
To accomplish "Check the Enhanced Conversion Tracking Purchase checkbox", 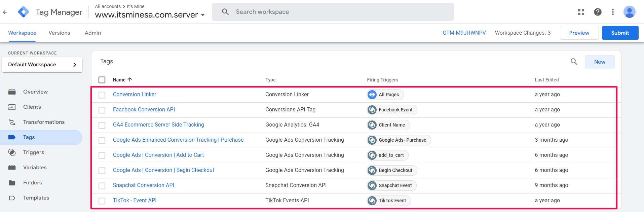I will click(102, 140).
